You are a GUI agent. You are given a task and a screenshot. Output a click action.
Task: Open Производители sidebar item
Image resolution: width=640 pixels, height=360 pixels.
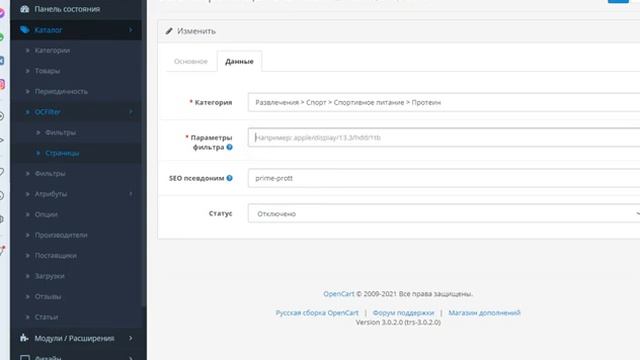[61, 235]
